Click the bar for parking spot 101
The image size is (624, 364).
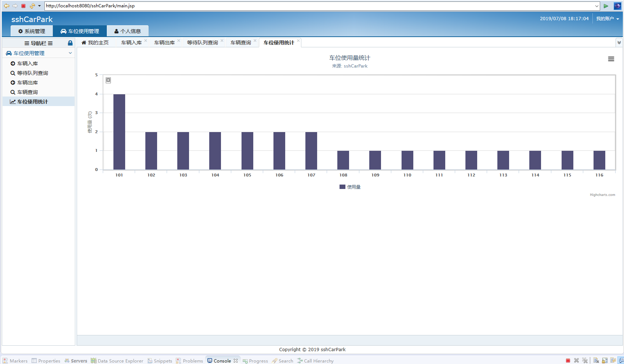pos(119,132)
